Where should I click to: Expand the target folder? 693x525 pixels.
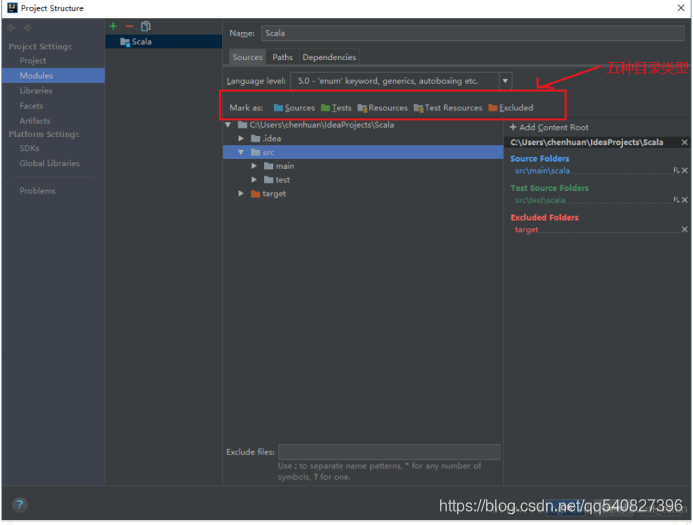(x=241, y=194)
